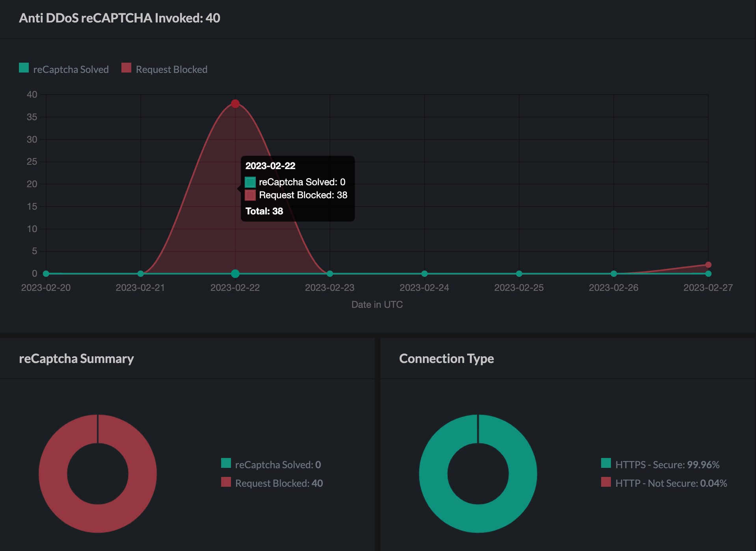
Task: Click teal swatch beside reCaptcha Solved: 0
Action: point(226,463)
